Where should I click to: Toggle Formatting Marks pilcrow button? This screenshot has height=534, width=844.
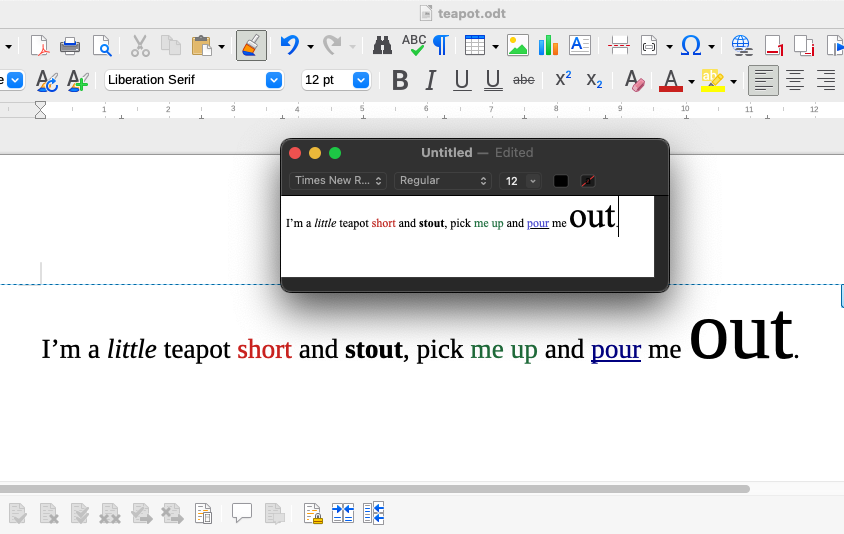[440, 45]
